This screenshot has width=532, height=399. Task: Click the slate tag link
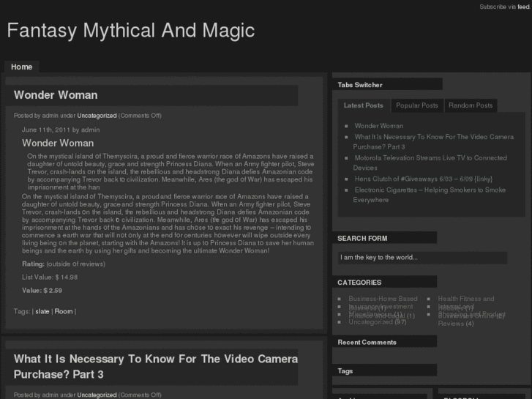(42, 311)
